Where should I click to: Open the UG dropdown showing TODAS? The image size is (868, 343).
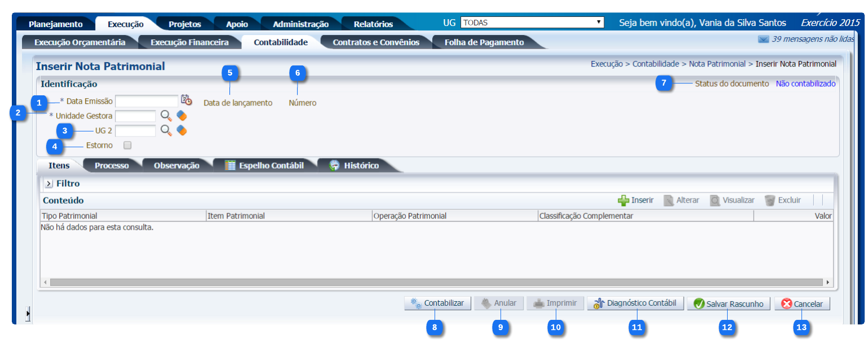coord(532,23)
